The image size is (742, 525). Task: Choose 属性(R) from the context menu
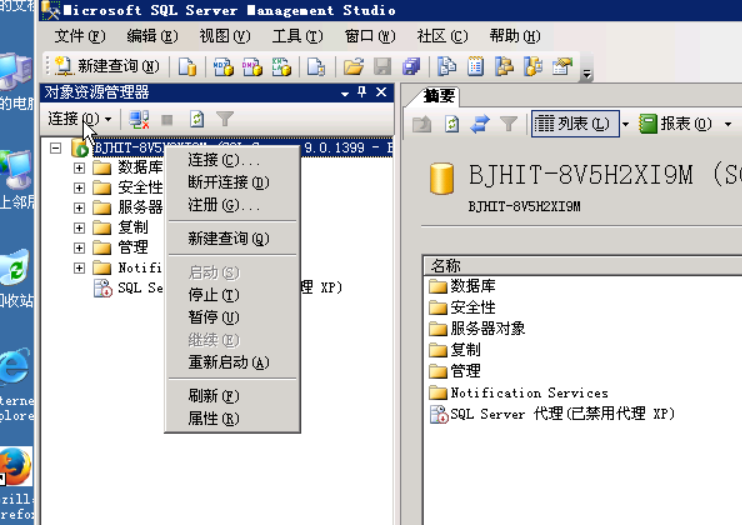point(232,418)
